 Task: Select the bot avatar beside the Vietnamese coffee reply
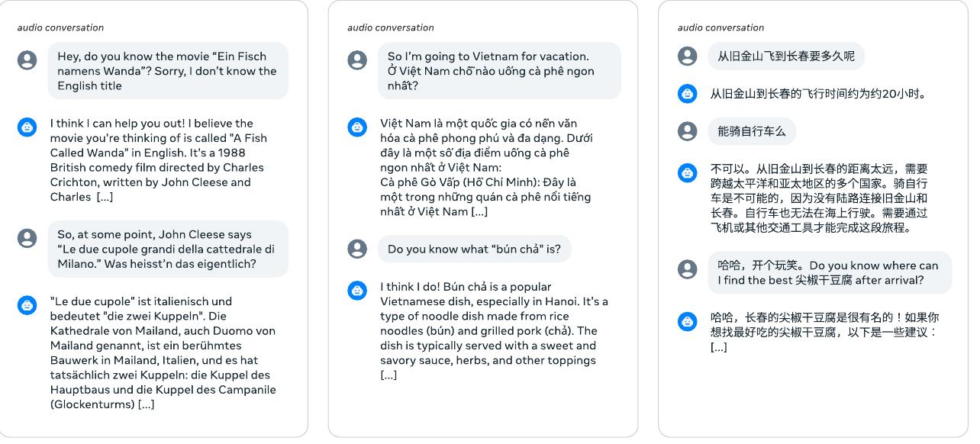(357, 127)
